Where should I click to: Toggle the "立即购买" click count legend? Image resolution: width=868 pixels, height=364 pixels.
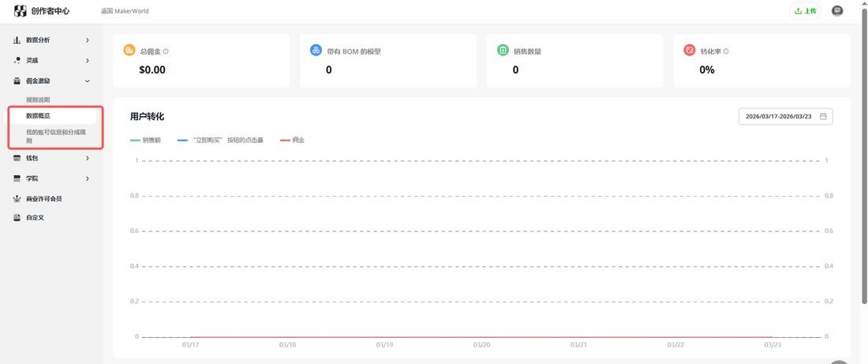coord(220,141)
